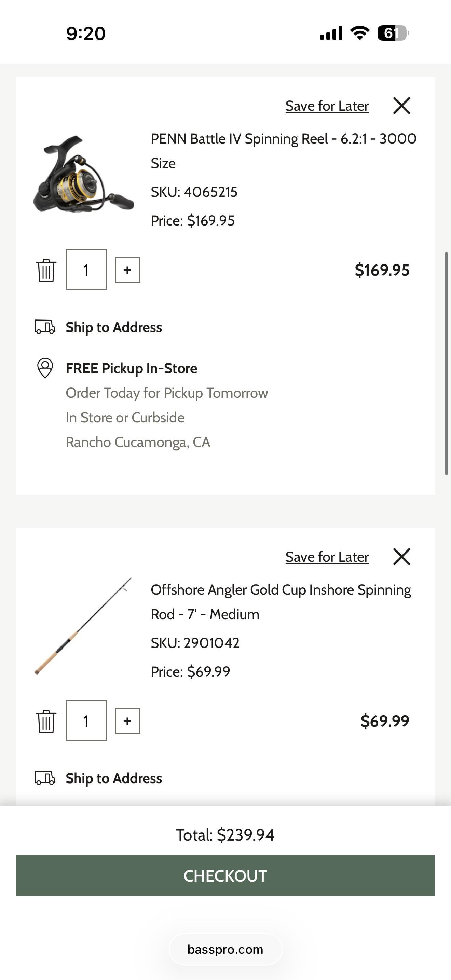
Task: Tap the basspro.com address bar pill
Action: (x=225, y=950)
